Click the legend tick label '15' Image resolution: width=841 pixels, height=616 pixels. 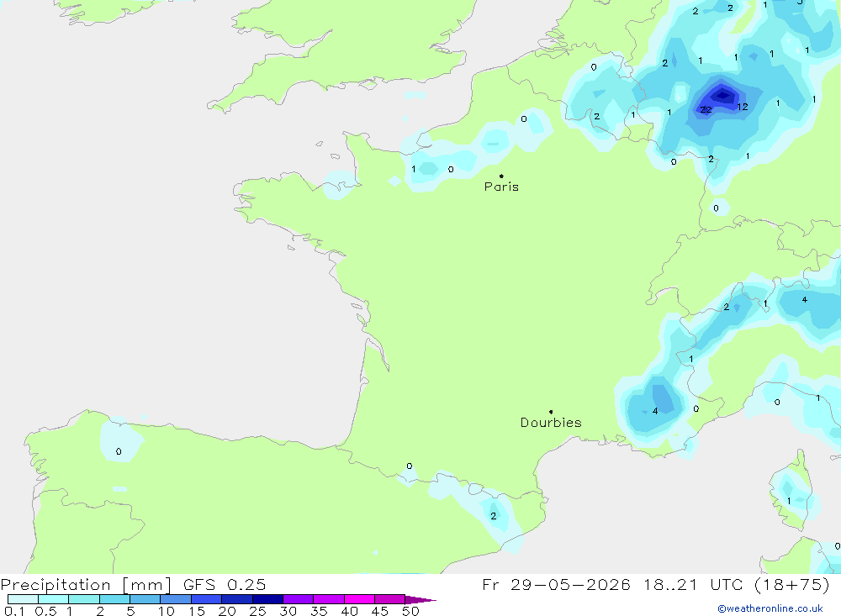197,611
